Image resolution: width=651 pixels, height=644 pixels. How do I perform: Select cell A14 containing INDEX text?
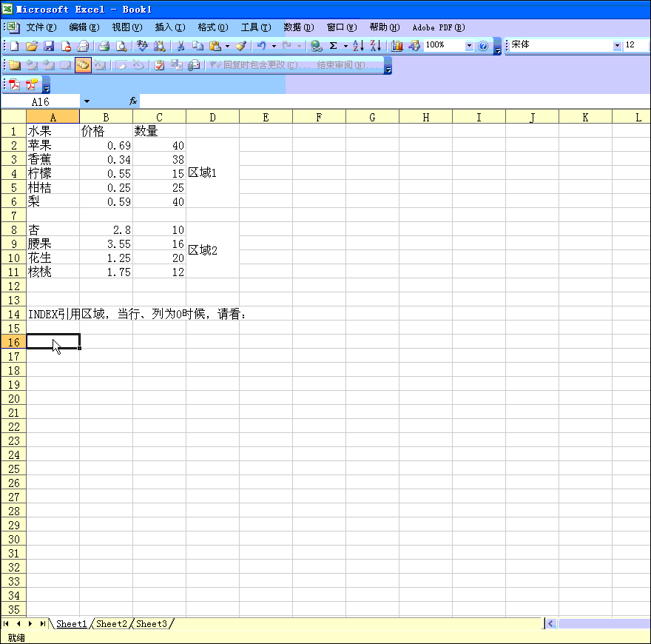(x=53, y=314)
